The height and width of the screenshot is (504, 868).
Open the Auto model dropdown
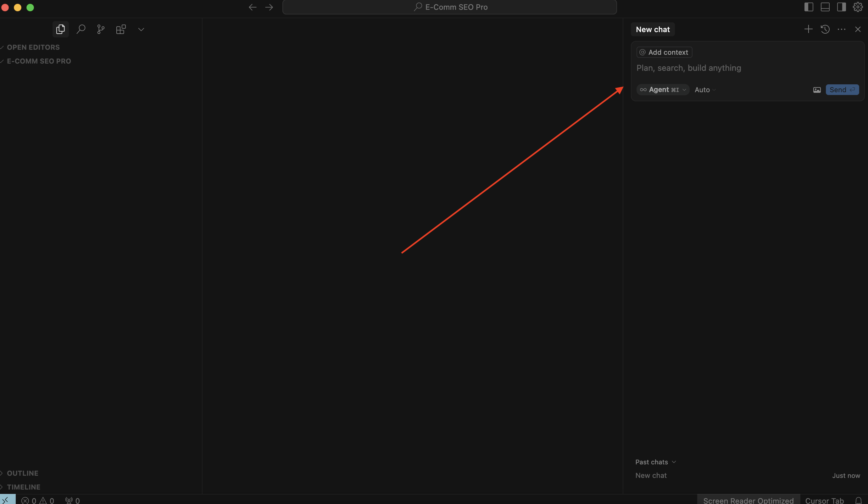pyautogui.click(x=705, y=90)
